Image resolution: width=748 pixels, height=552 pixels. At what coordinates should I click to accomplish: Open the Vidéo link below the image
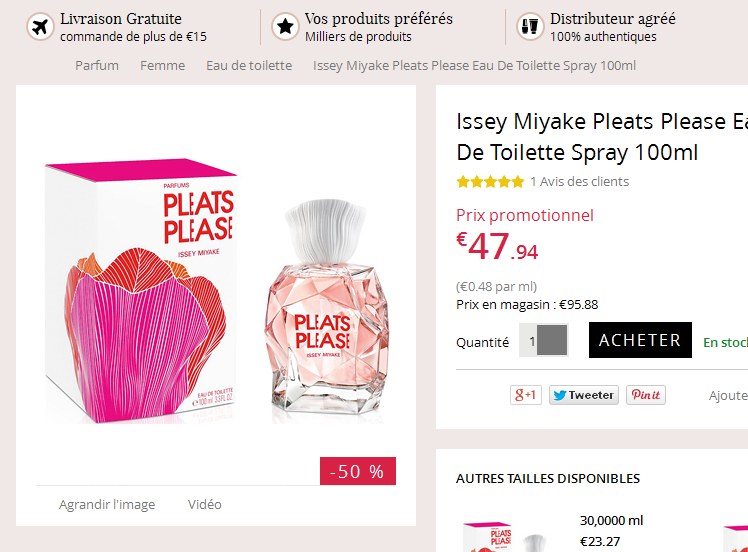click(205, 505)
